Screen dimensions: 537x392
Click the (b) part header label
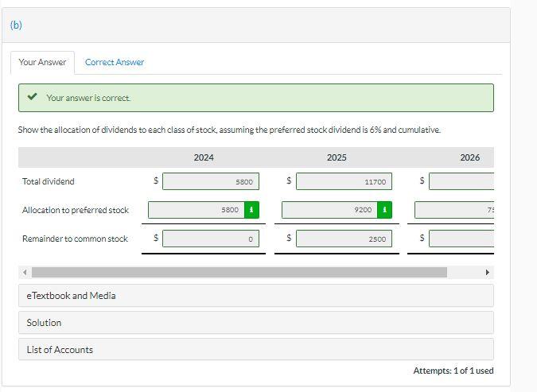click(16, 25)
